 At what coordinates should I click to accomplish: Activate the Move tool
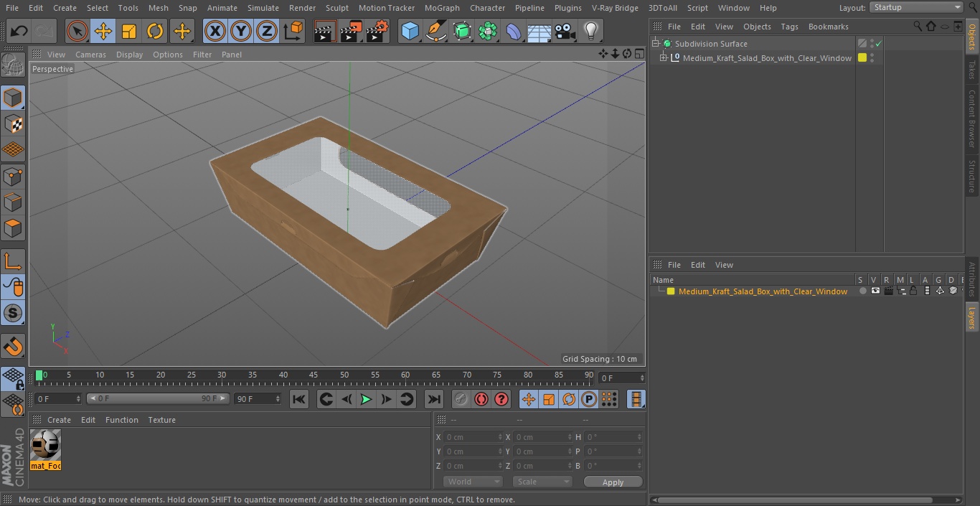(x=103, y=31)
